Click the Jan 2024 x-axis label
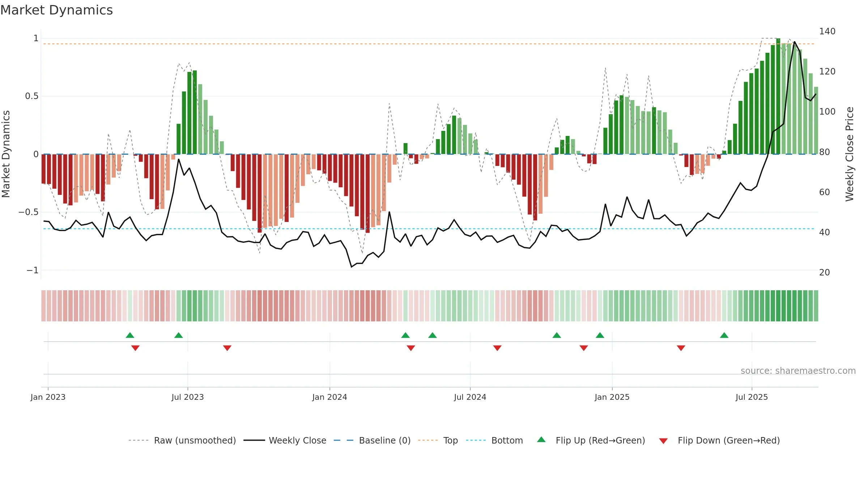This screenshot has height=488, width=868. [330, 397]
